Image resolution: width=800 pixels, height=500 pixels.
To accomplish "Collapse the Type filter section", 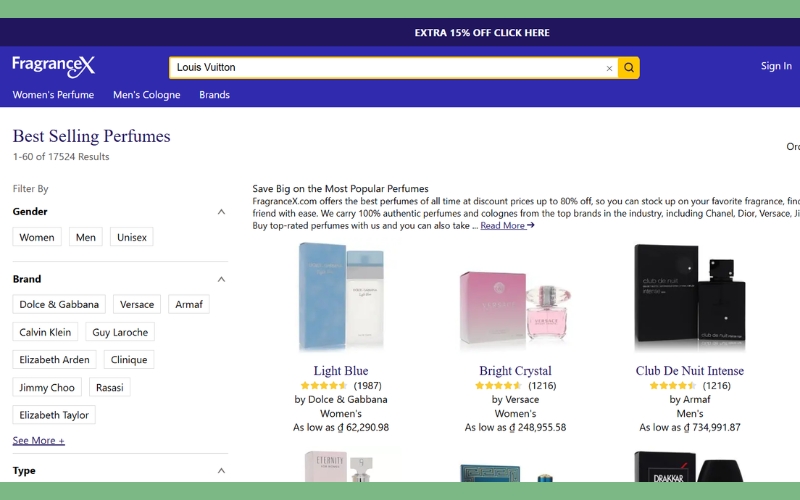I will 221,471.
